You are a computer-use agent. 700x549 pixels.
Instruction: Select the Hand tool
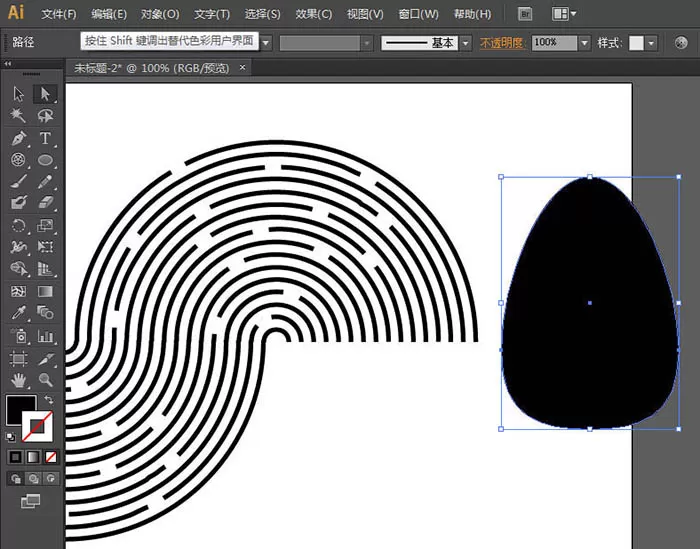(x=18, y=380)
